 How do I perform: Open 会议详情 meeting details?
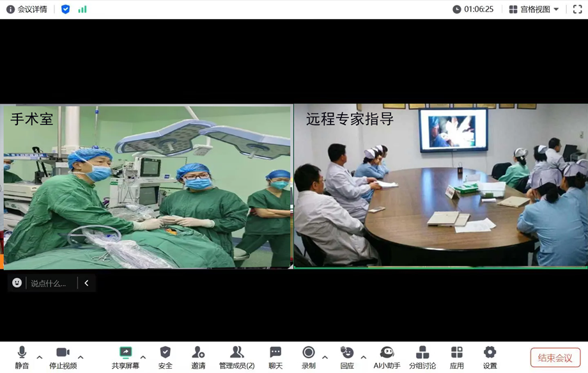point(27,10)
